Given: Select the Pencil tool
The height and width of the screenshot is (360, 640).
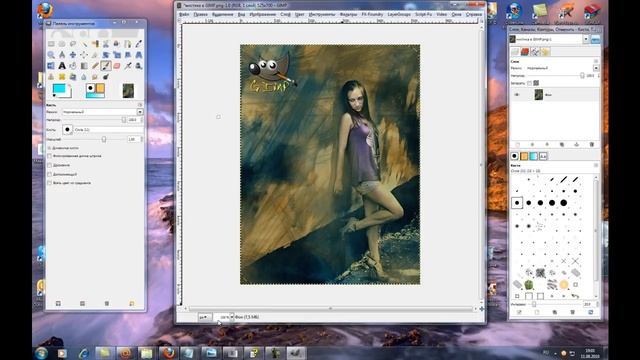Looking at the screenshot, I should tap(95, 66).
